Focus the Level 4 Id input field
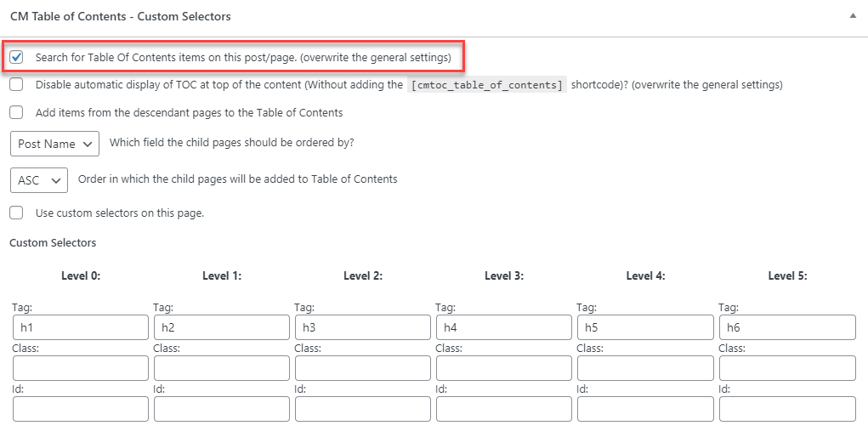The image size is (868, 437). tap(645, 409)
